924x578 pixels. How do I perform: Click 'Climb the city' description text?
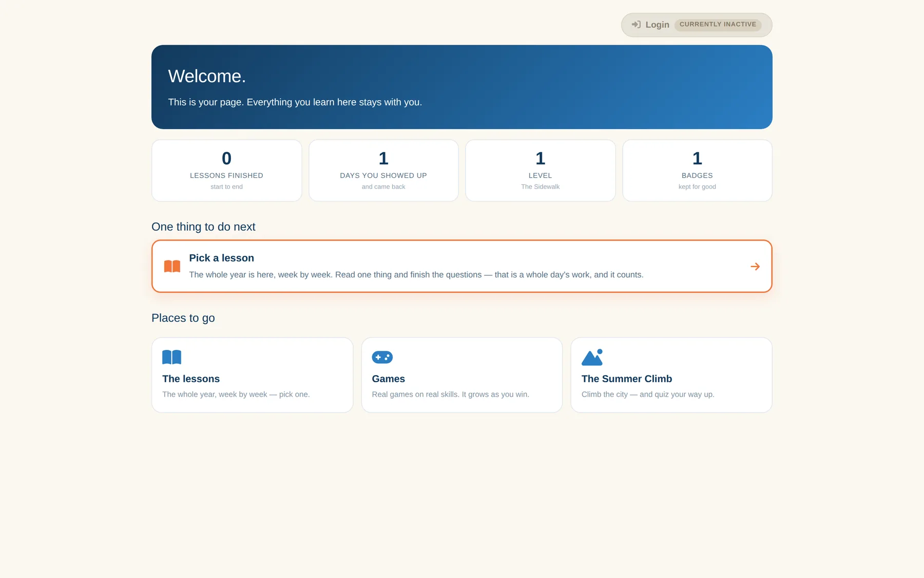648,395
